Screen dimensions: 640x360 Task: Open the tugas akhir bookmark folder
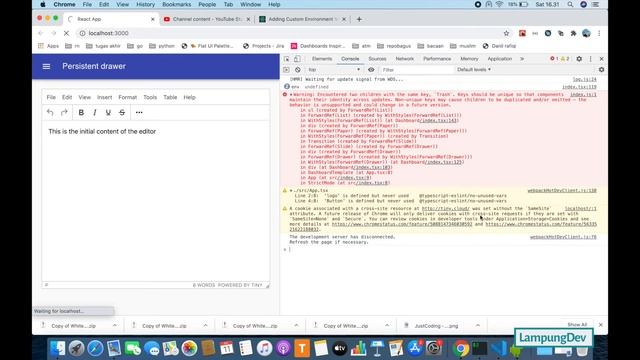(x=103, y=46)
